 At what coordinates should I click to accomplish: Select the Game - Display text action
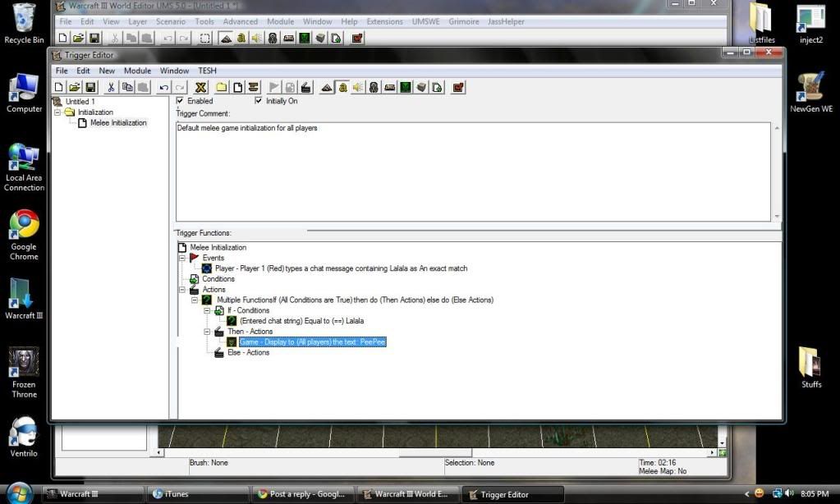tap(312, 341)
